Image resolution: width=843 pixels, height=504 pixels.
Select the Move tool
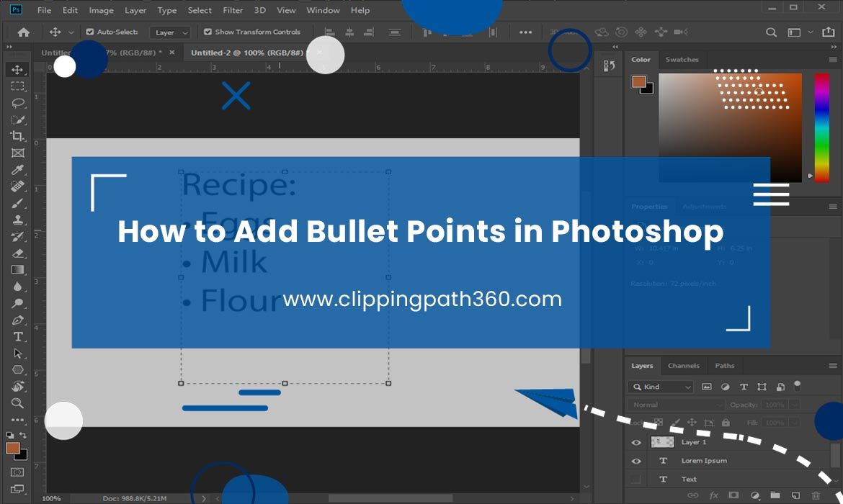[x=17, y=70]
